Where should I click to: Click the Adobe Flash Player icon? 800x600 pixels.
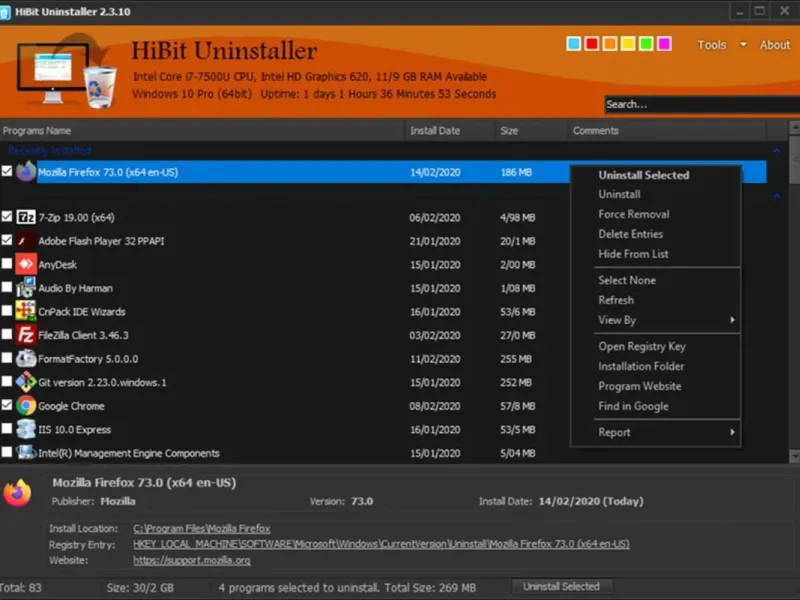(x=26, y=241)
